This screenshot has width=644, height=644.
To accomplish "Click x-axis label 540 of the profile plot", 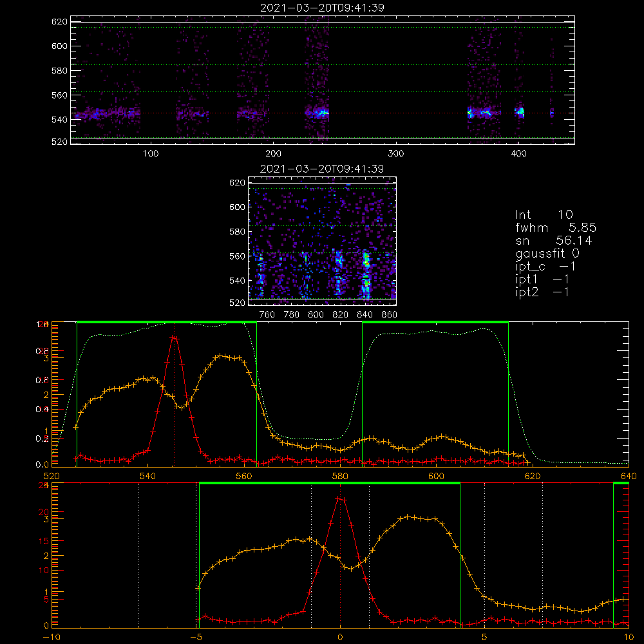I will click(x=148, y=476).
